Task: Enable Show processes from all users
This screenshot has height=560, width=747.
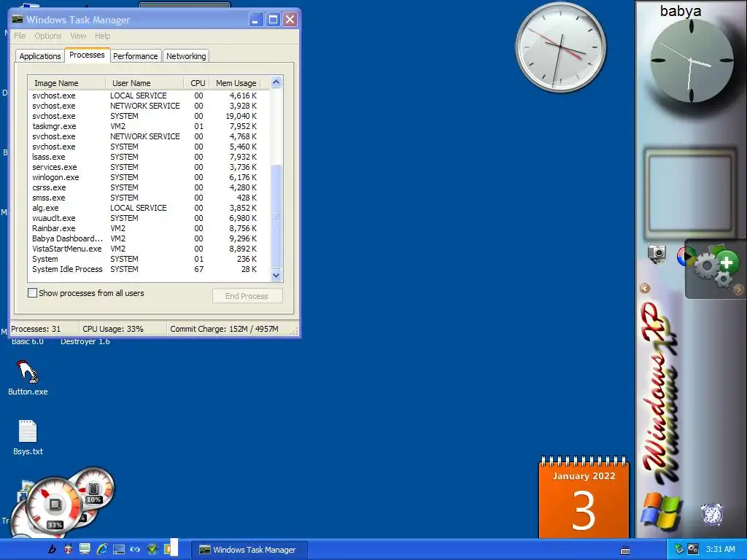Action: pyautogui.click(x=32, y=293)
